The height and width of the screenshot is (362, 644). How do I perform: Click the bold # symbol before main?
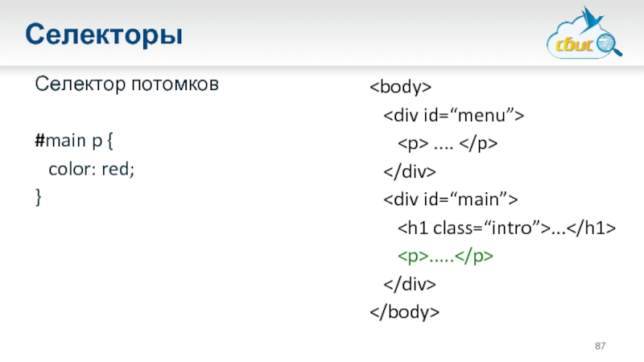[x=39, y=142]
